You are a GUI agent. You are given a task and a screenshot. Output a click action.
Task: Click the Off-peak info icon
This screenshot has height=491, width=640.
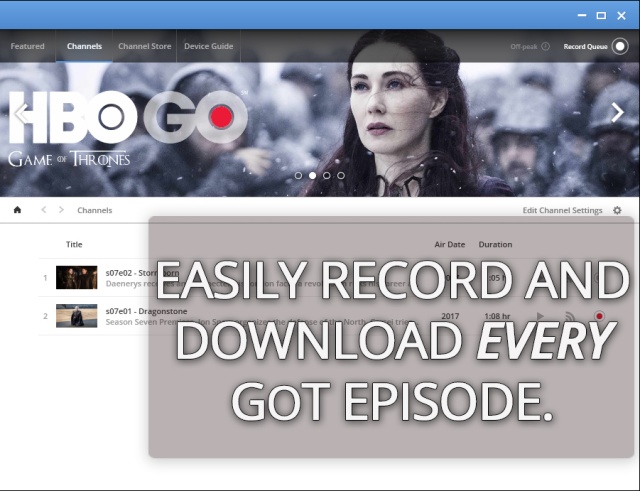(545, 46)
